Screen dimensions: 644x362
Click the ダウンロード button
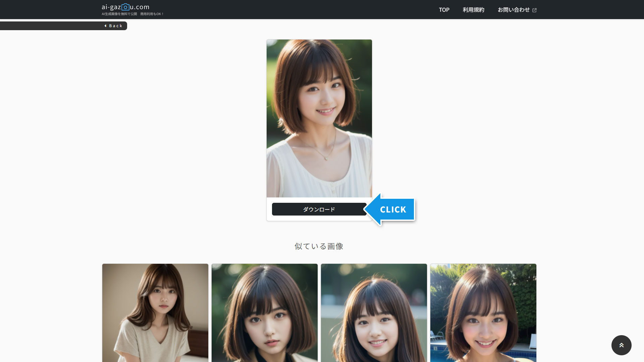tap(319, 209)
